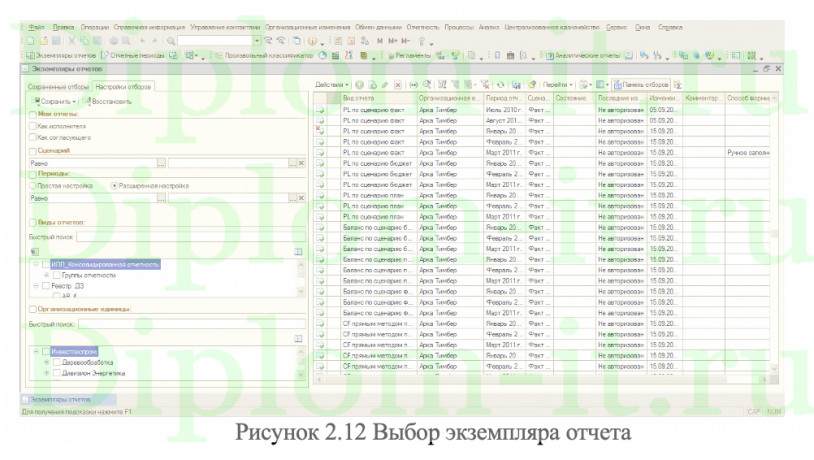This screenshot has height=460, width=814.
Task: Select the Простая настройка radio button
Action: tap(33, 185)
